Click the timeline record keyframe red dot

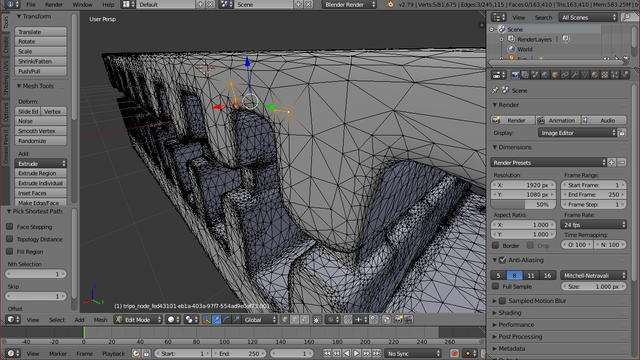454,353
